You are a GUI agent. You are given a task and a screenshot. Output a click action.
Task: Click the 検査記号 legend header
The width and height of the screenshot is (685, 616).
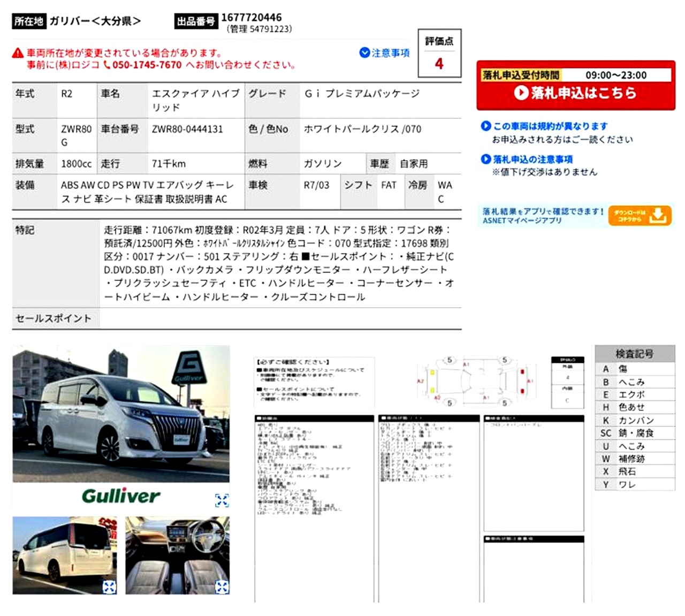pyautogui.click(x=634, y=354)
